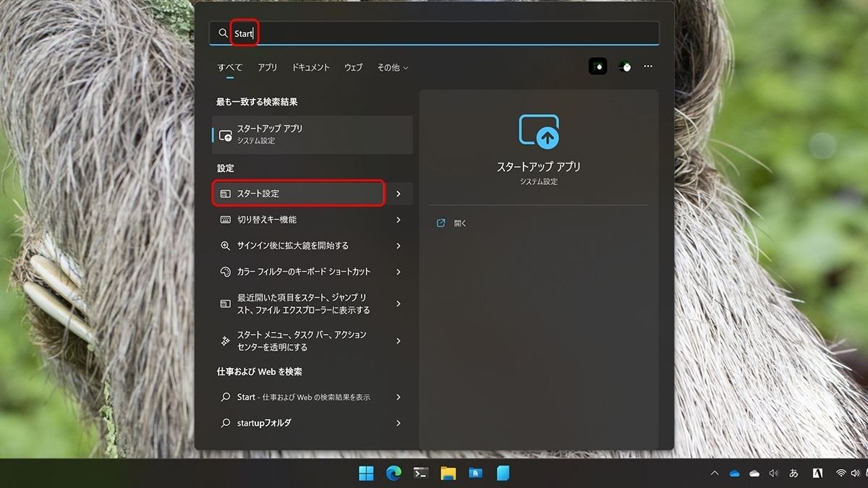Viewport: 868px width, 488px height.
Task: Click 開く in the preview pane
Action: 452,223
